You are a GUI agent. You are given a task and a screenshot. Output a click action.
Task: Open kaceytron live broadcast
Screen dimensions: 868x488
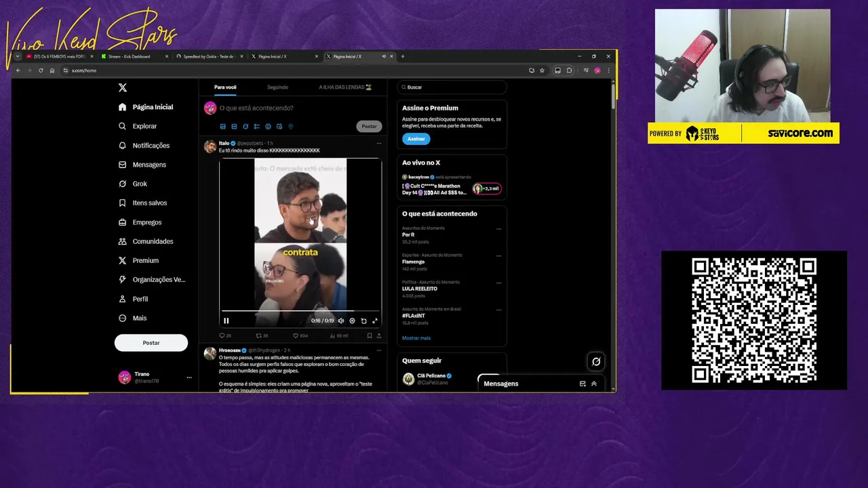[452, 185]
